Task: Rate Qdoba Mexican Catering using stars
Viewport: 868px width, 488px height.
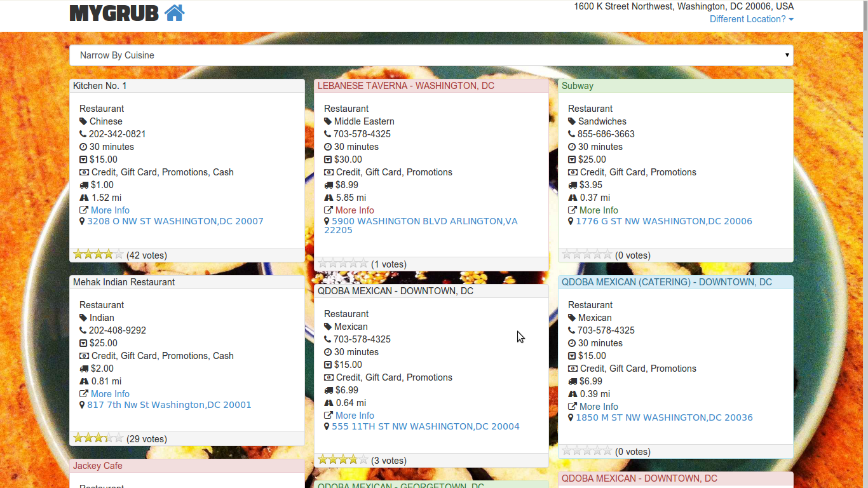Action: pos(587,451)
